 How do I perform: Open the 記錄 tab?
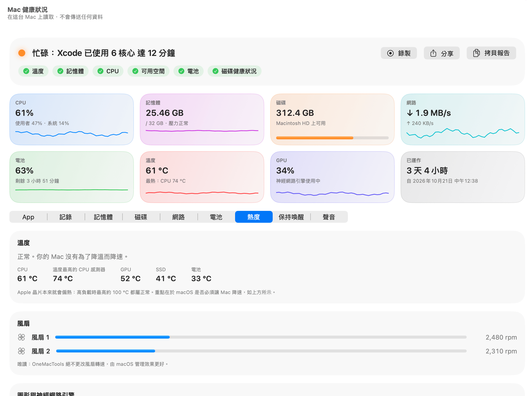(x=66, y=217)
